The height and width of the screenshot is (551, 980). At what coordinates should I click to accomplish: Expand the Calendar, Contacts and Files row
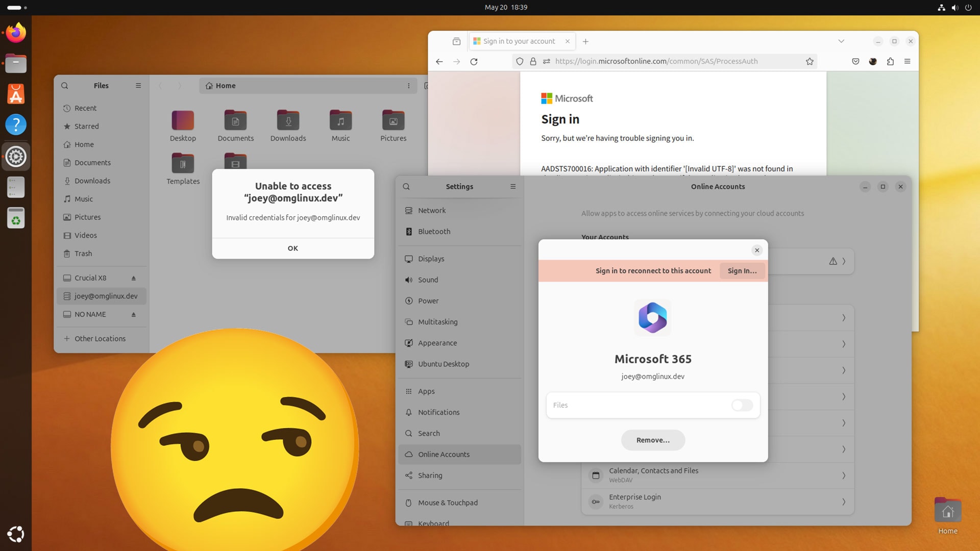click(x=843, y=475)
